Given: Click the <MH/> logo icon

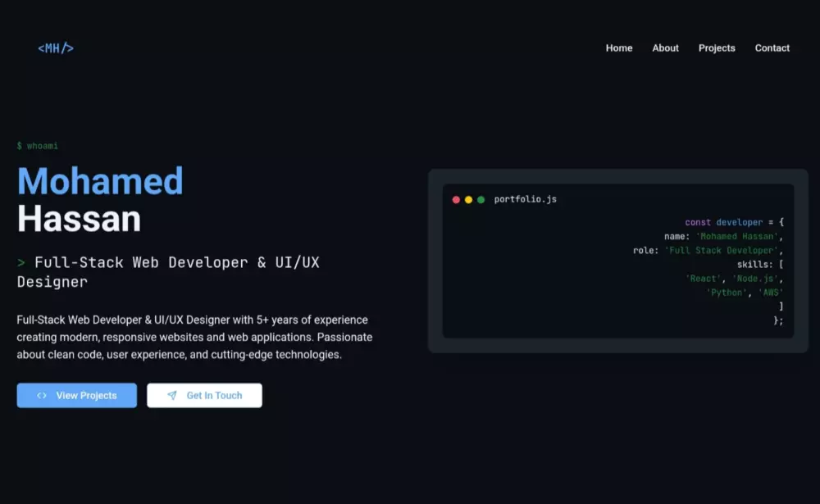Looking at the screenshot, I should [x=54, y=48].
